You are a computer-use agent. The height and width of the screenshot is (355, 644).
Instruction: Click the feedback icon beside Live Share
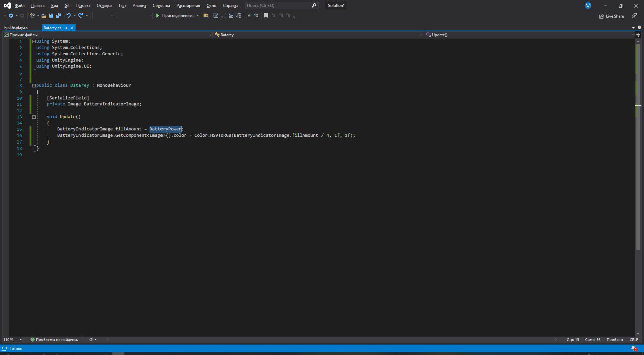pyautogui.click(x=633, y=16)
